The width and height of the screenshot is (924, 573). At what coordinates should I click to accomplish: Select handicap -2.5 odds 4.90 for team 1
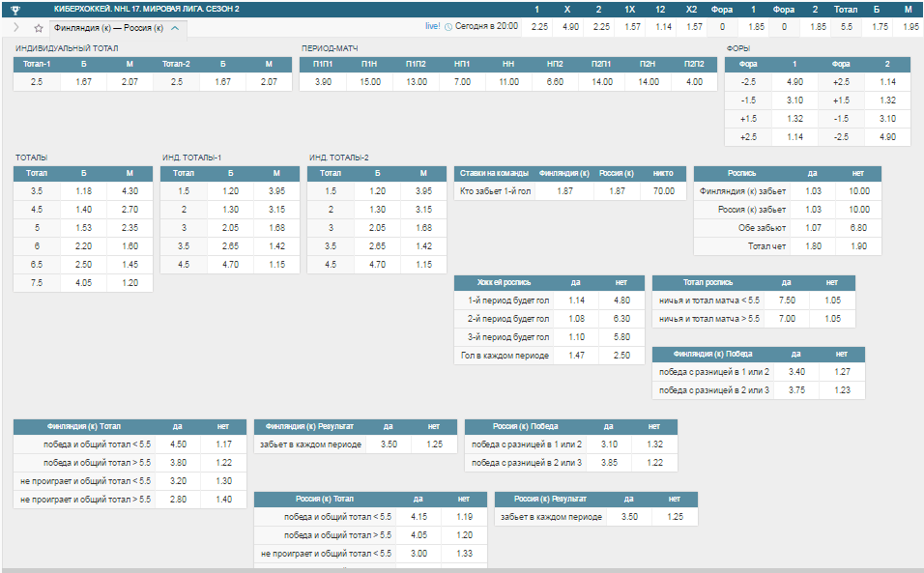pos(794,82)
